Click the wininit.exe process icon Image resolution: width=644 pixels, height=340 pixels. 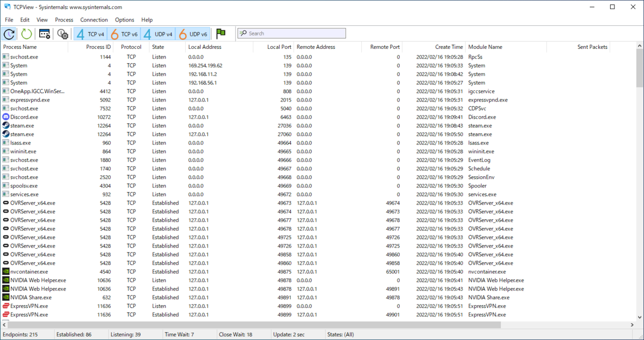click(6, 151)
